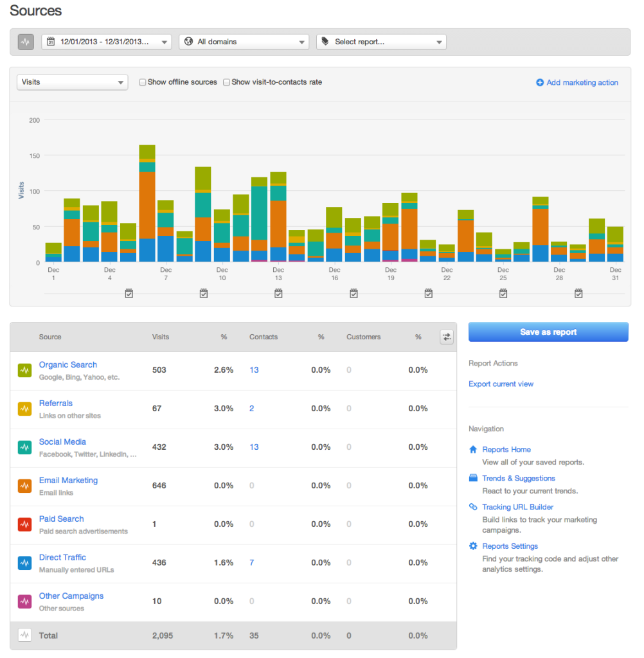Toggle Show visit-to-contacts rate checkbox

(x=226, y=82)
